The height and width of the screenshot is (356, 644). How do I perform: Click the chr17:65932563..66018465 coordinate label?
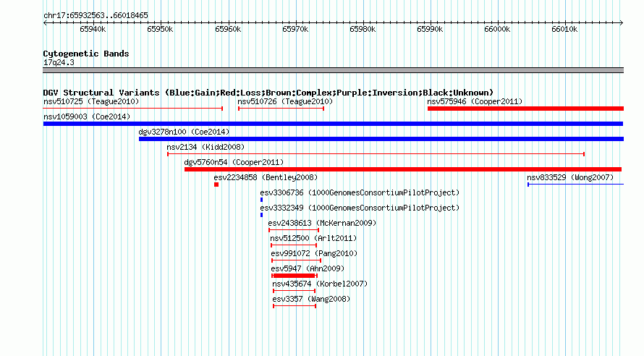[x=96, y=15]
